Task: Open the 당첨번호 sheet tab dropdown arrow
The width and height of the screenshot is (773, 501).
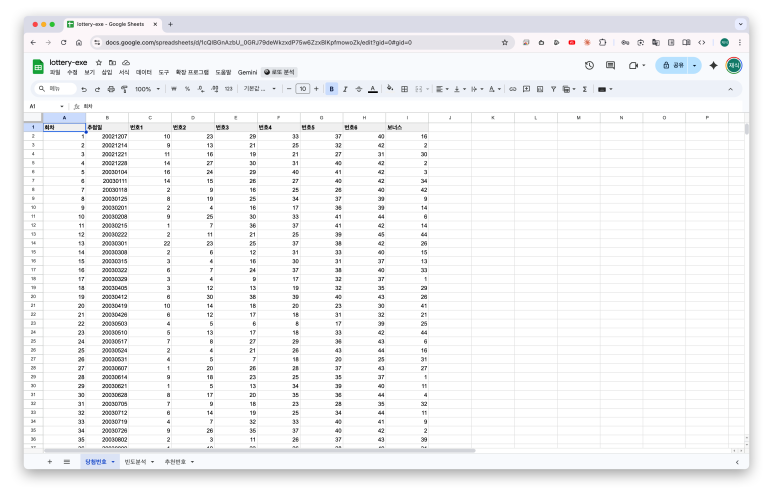Action: 113,462
